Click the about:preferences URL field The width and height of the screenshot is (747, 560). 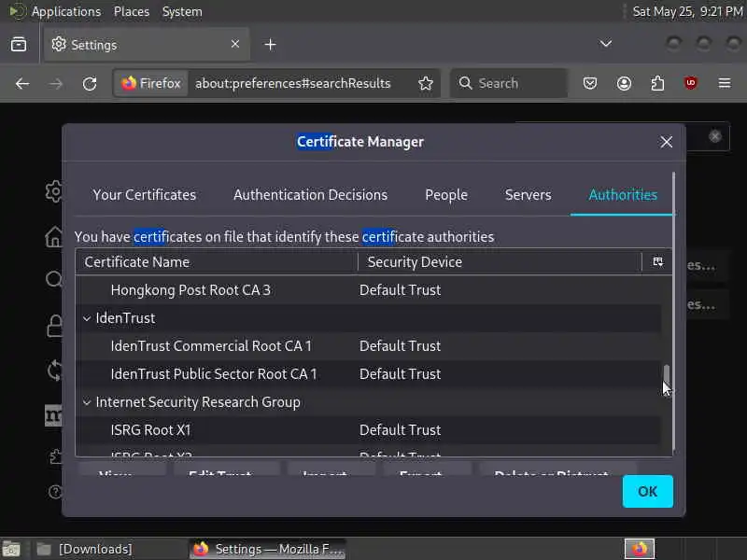tap(292, 83)
